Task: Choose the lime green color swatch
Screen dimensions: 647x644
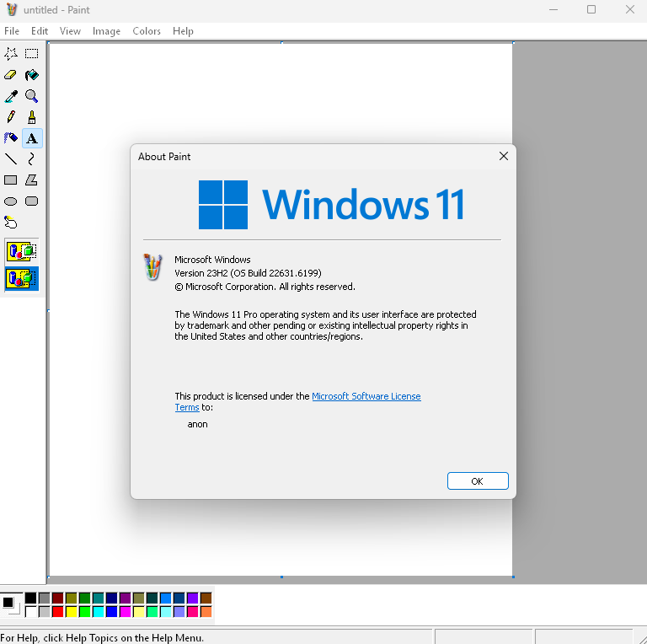Action: [x=84, y=611]
